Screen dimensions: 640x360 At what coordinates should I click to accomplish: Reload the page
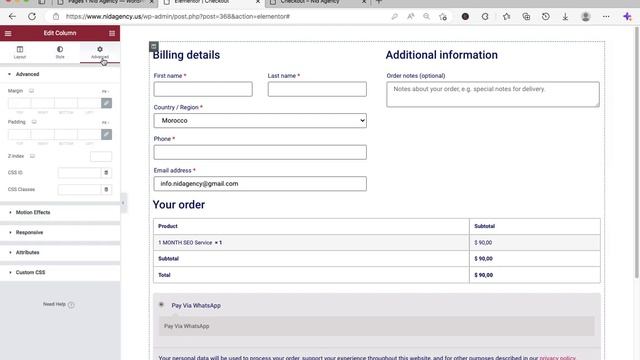coord(32,17)
